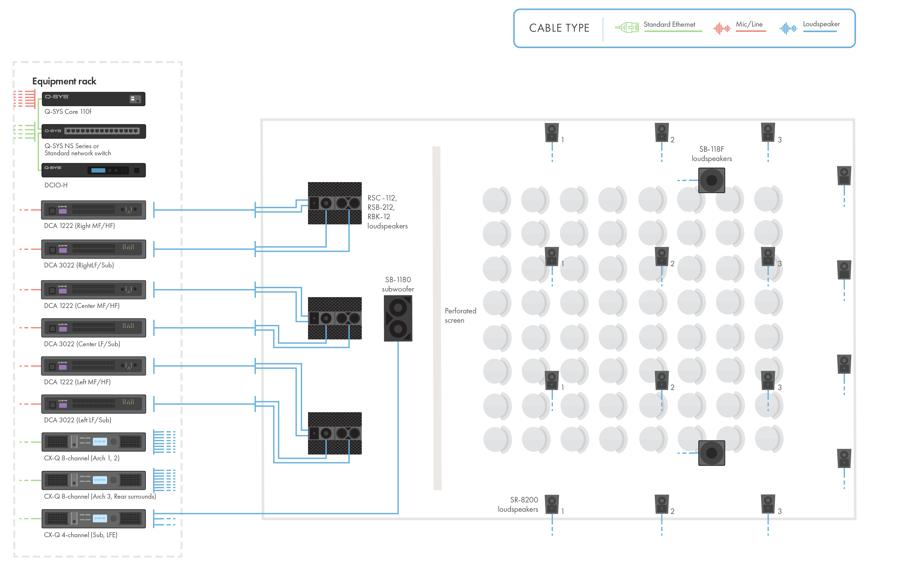910x588 pixels.
Task: Click the DCA 3022 (Center LF/Sub) label
Action: (x=82, y=344)
